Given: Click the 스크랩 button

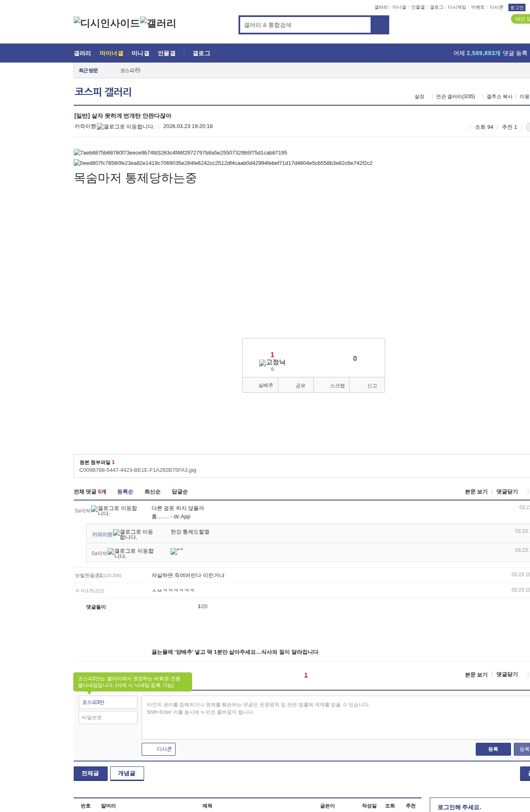Looking at the screenshot, I should point(337,386).
